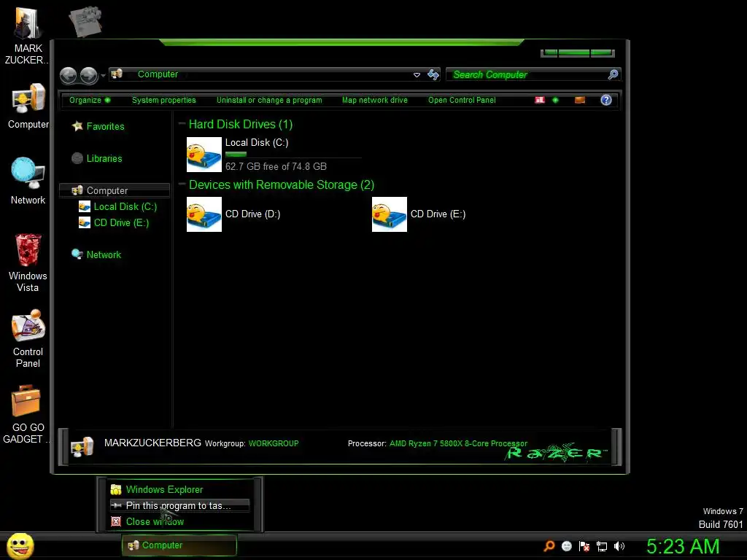Viewport: 747px width, 560px height.
Task: Select the Computer desktop icon
Action: tap(28, 106)
